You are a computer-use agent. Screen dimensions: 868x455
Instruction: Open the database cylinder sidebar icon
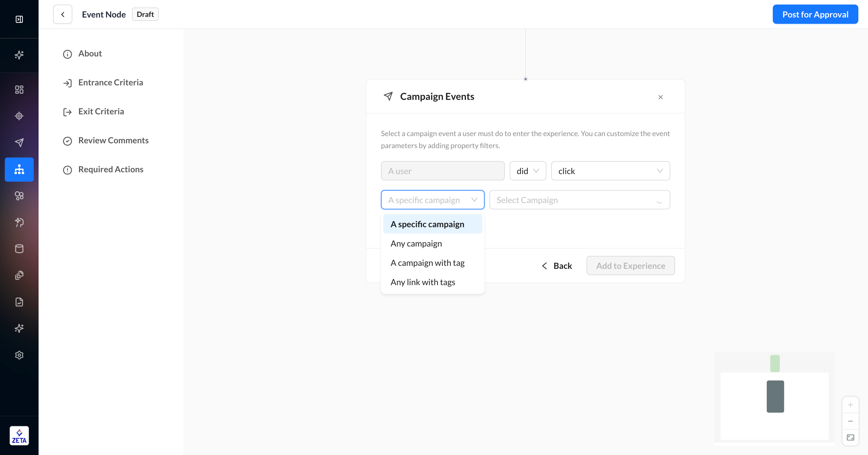[x=19, y=249]
